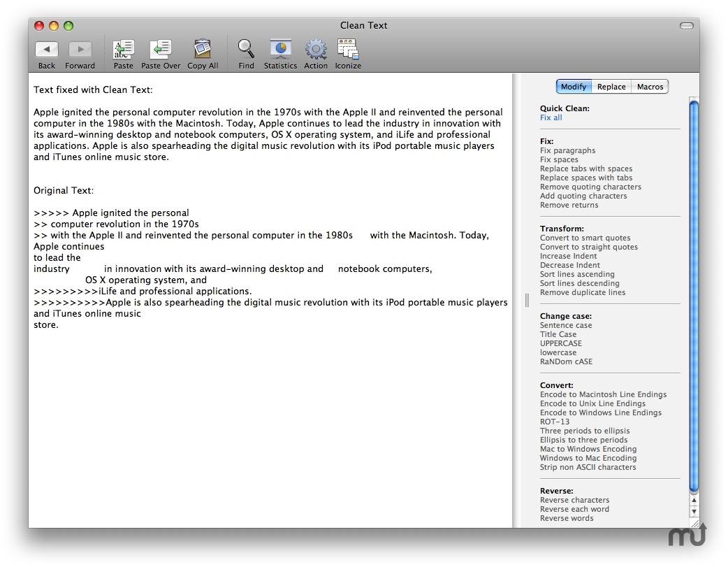Apply Title Case
The width and height of the screenshot is (728, 567).
point(558,334)
